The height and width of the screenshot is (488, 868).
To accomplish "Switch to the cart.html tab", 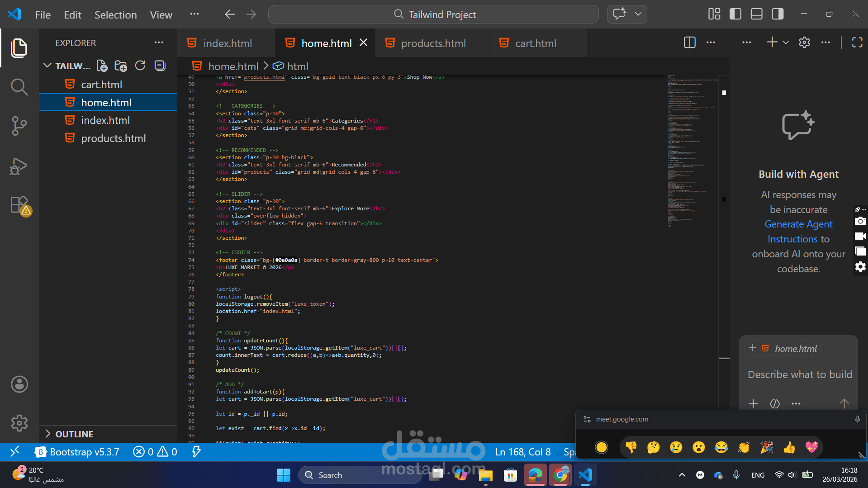I will [537, 43].
